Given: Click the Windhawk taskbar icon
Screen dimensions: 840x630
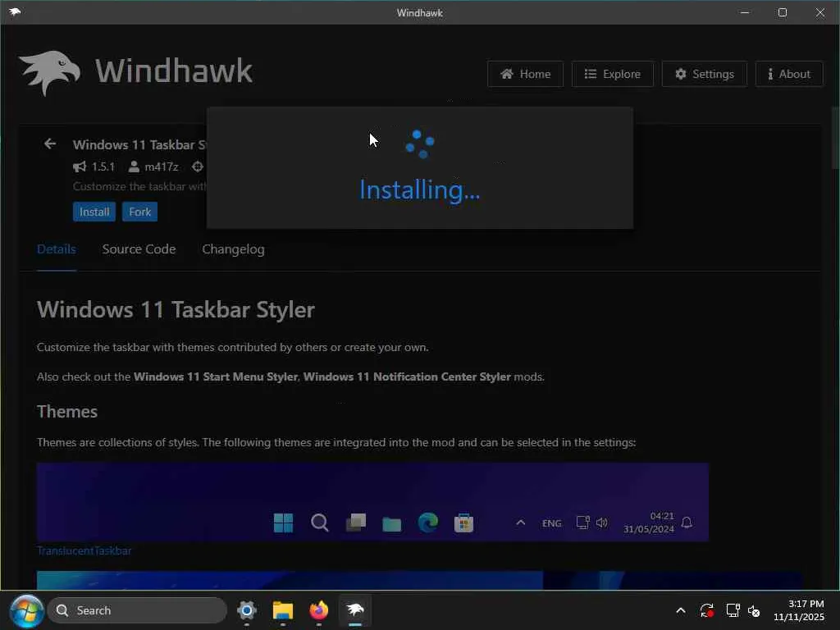Looking at the screenshot, I should (354, 610).
